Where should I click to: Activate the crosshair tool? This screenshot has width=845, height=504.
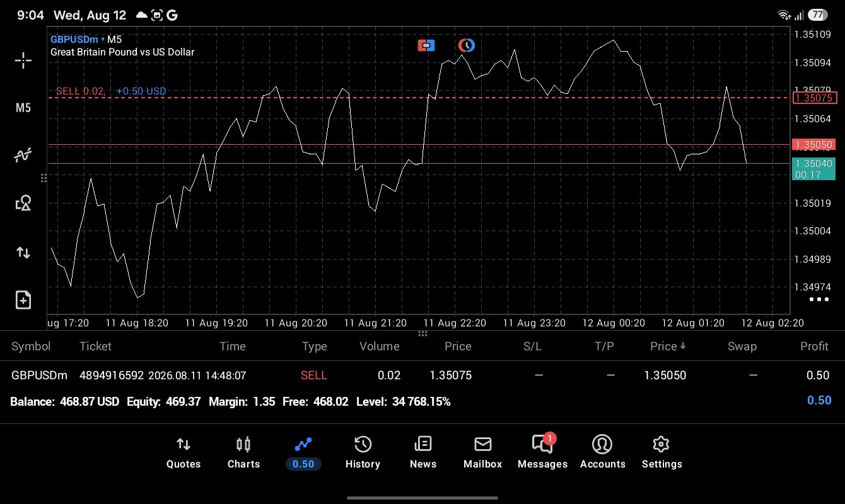tap(23, 60)
